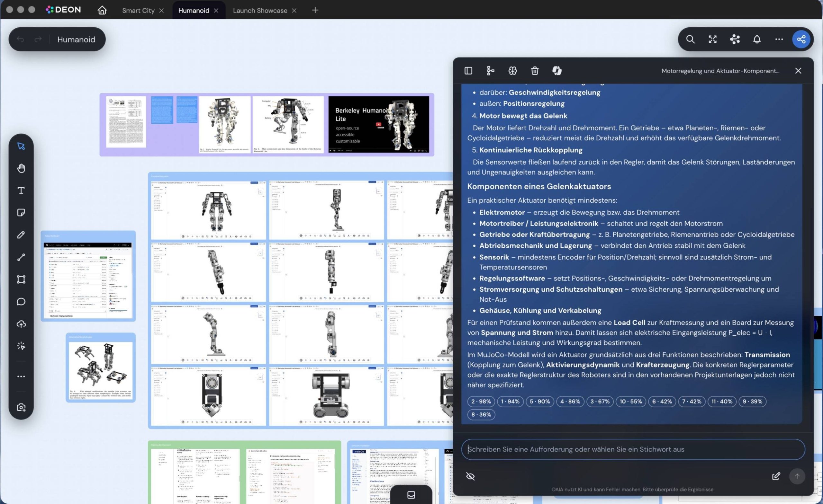Go to the home icon
The width and height of the screenshot is (823, 504).
[102, 10]
